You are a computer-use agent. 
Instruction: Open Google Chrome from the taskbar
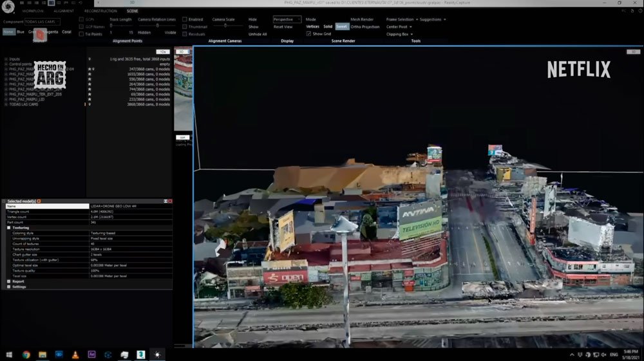point(26,354)
